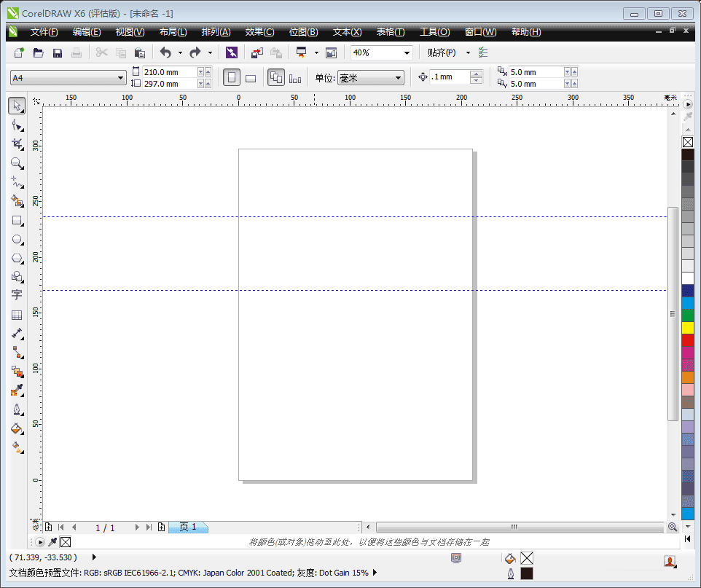The width and height of the screenshot is (701, 588).
Task: Click the 页 1 page tab
Action: click(188, 527)
